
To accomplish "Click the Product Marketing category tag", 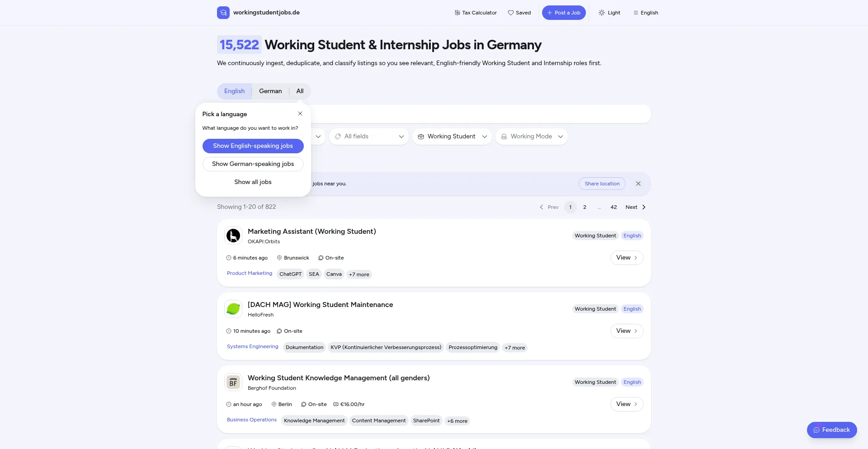I will pos(250,274).
